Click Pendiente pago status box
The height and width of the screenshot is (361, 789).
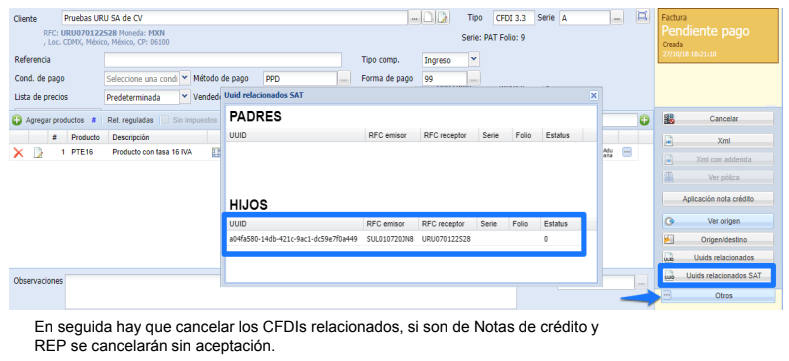pos(718,36)
